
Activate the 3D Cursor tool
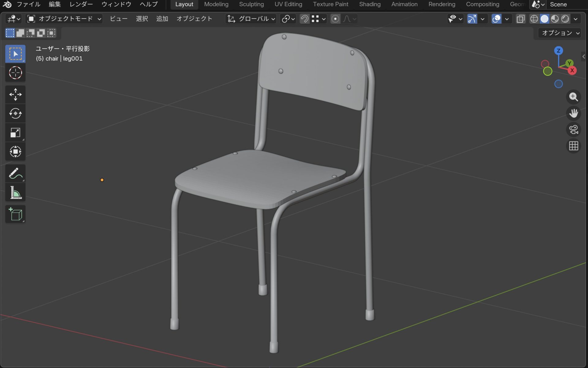click(x=15, y=73)
